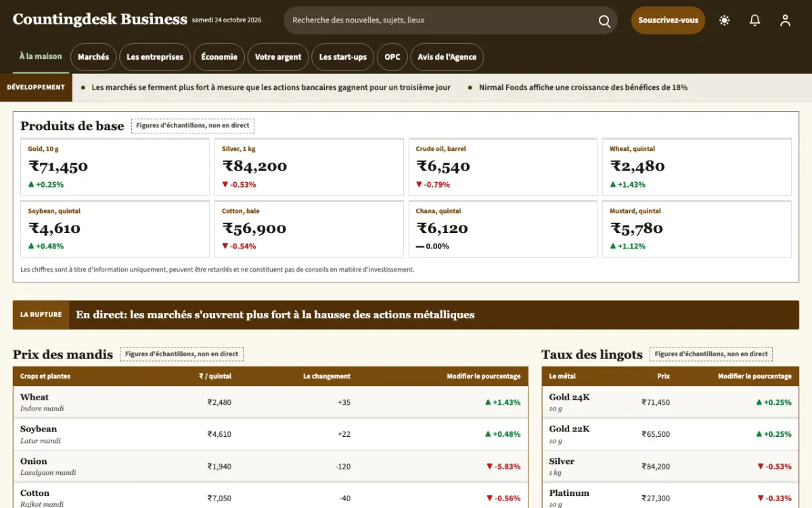This screenshot has height=508, width=812.
Task: Open the Wheat, quintal commodity card
Action: click(697, 167)
